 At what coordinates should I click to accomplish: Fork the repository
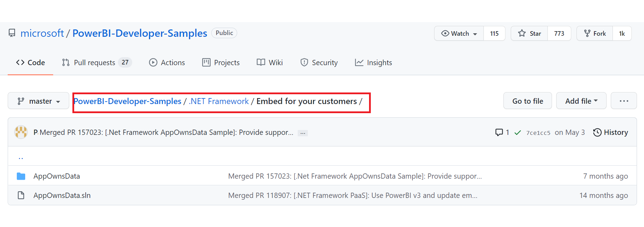point(595,34)
